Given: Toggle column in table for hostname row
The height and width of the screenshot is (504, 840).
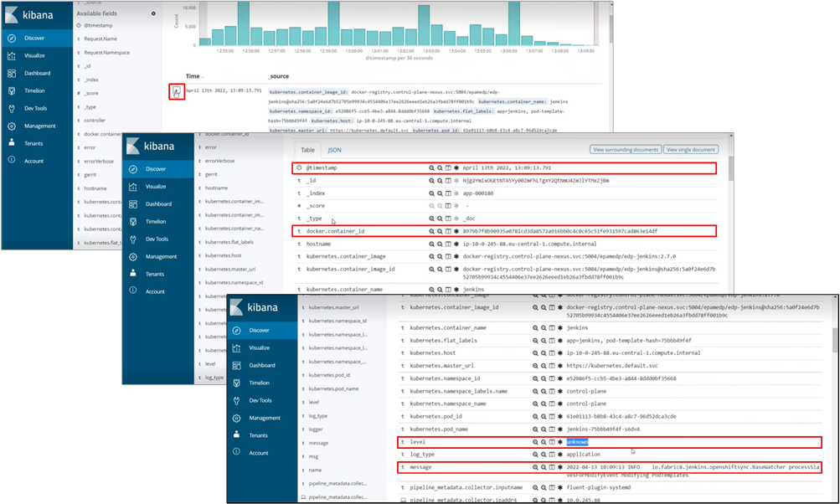Looking at the screenshot, I should 448,244.
